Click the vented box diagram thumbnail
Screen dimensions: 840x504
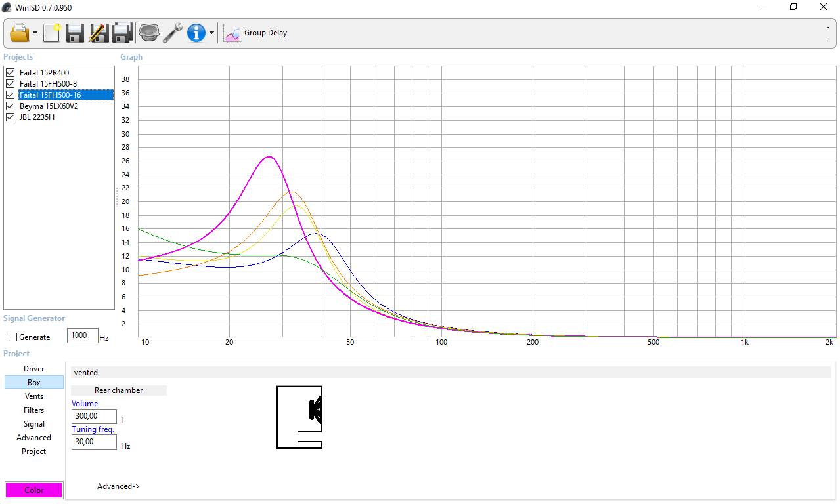pos(299,417)
